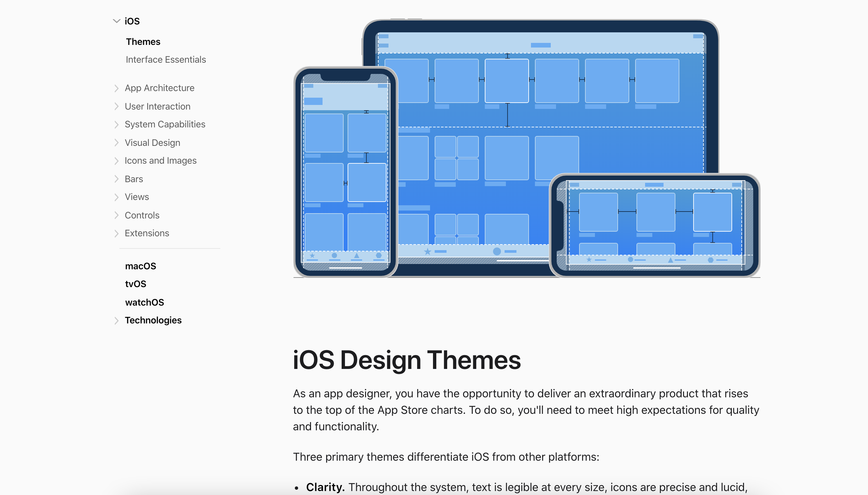Expand the Controls chevron

(x=116, y=215)
